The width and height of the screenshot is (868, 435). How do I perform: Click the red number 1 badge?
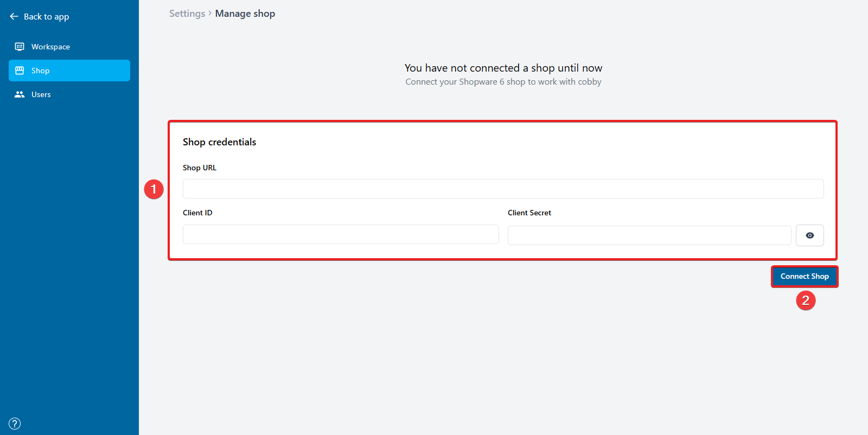pos(154,189)
